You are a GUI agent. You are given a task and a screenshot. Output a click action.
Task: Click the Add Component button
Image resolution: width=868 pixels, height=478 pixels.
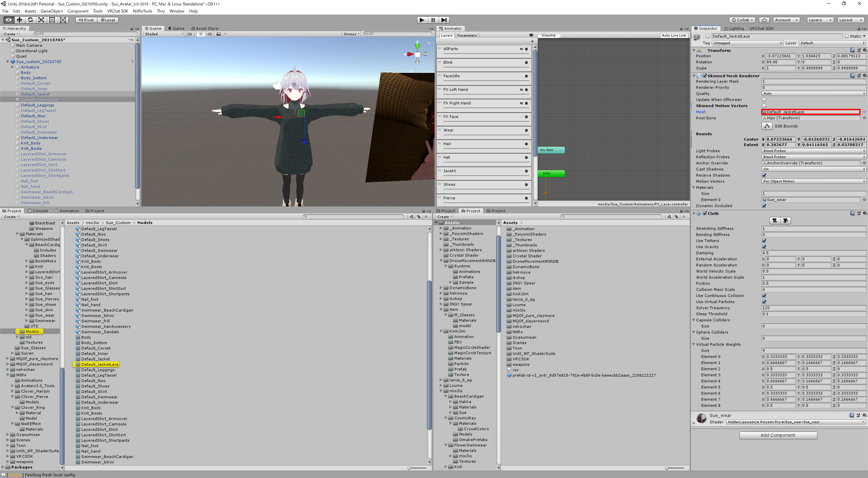coord(778,435)
